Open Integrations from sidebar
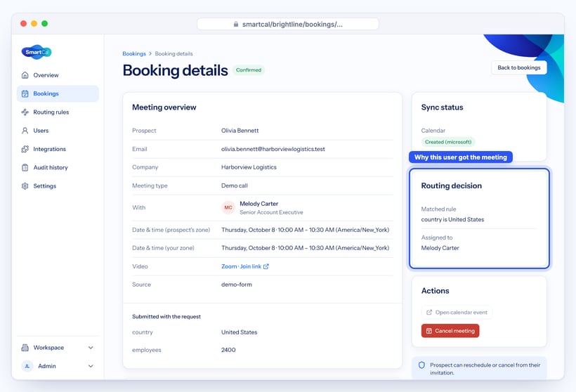 click(x=58, y=149)
